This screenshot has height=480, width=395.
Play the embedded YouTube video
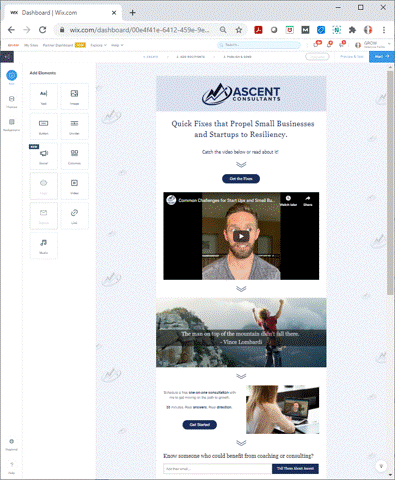click(241, 236)
